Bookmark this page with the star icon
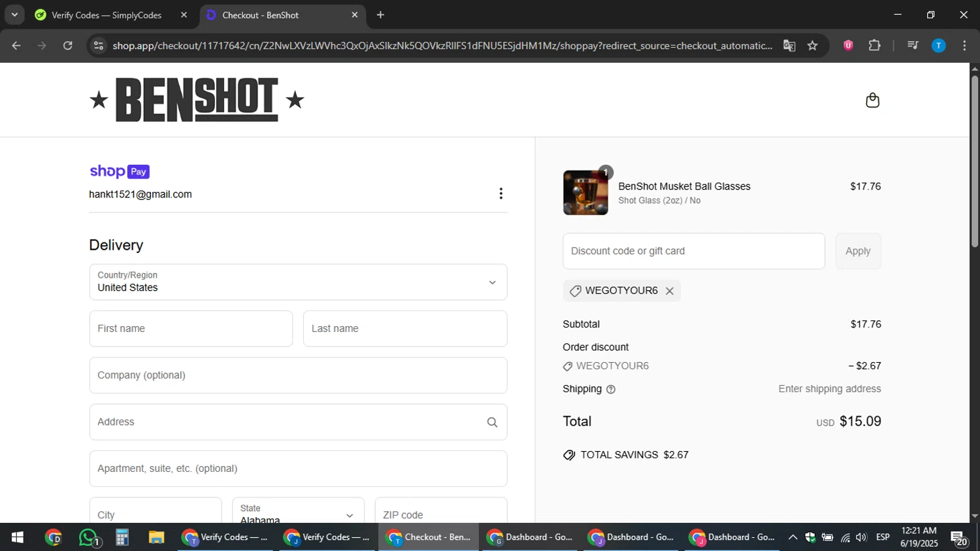Image resolution: width=980 pixels, height=551 pixels. (x=812, y=46)
